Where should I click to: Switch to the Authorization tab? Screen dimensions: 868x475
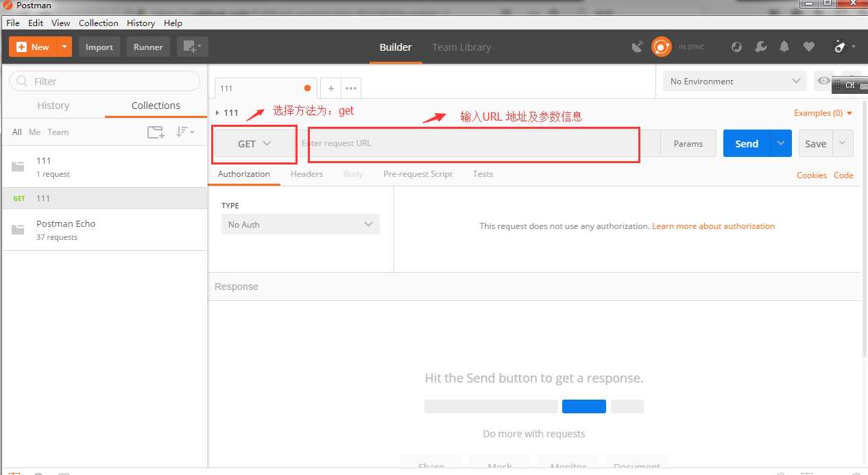244,174
